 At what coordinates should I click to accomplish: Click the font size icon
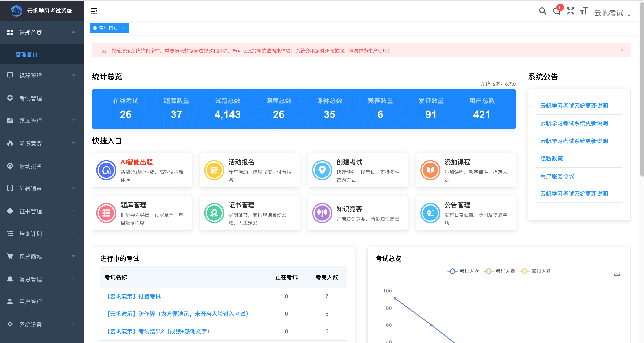click(x=584, y=11)
